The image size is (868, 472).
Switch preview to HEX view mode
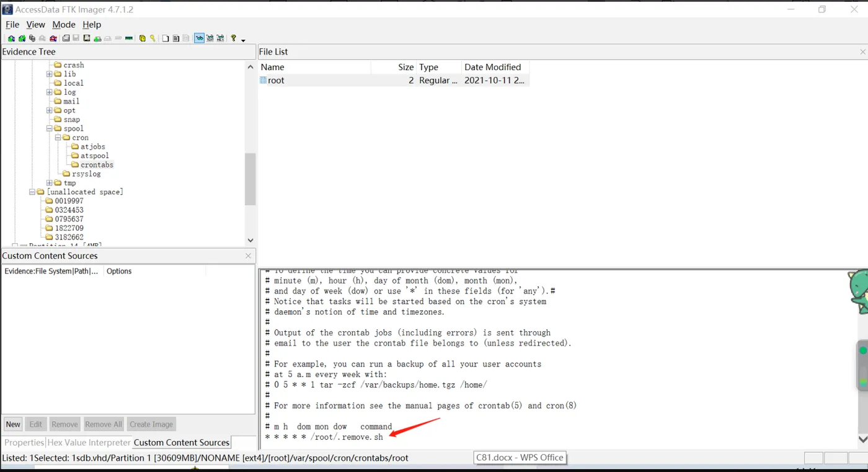pos(221,38)
